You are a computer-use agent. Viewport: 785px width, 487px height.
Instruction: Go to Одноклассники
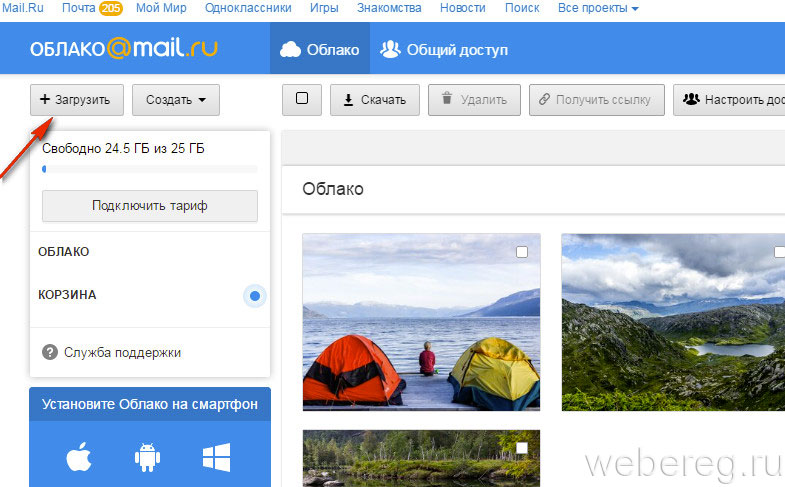pos(248,8)
